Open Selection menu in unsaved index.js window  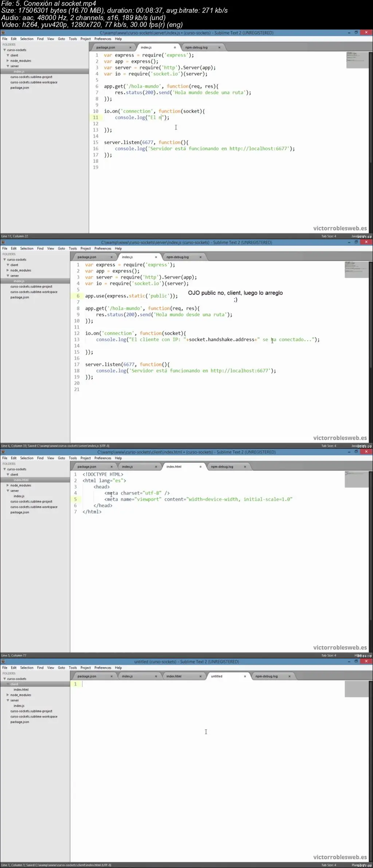point(27,39)
